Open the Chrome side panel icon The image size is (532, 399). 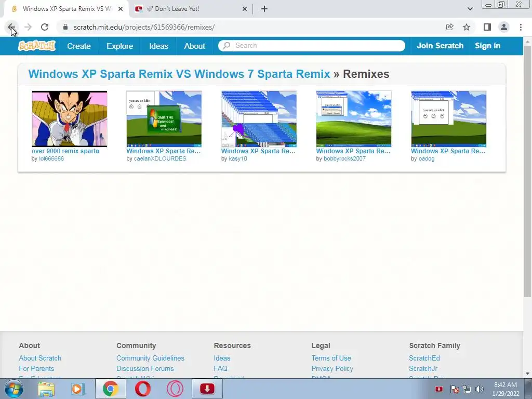pyautogui.click(x=487, y=27)
